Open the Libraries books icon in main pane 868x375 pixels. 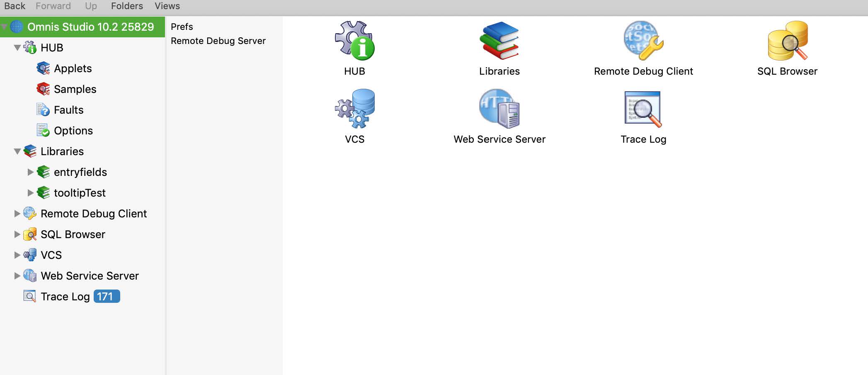[499, 41]
